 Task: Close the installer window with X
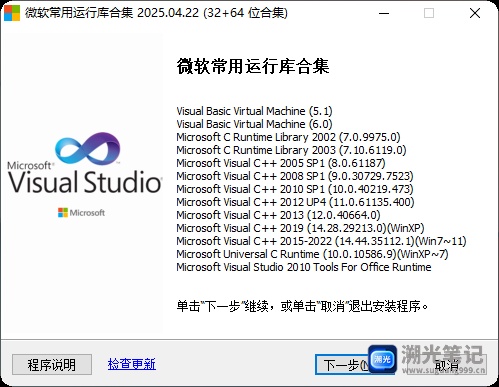[x=475, y=13]
